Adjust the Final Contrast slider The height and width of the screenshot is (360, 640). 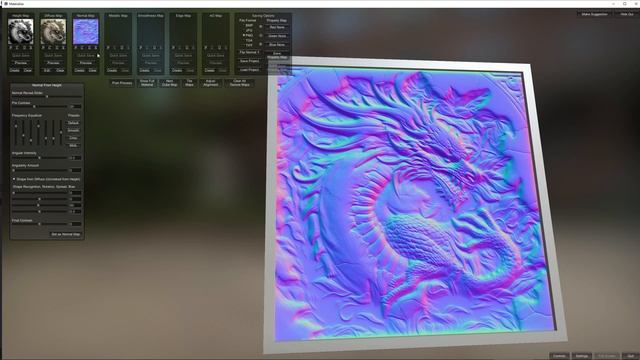(40, 224)
